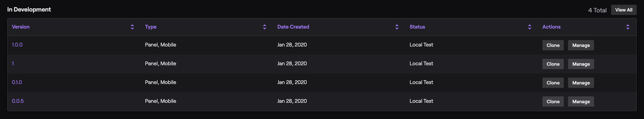Viewport: 644px width, 119px height.
Task: Click the Status column header label
Action: 417,27
